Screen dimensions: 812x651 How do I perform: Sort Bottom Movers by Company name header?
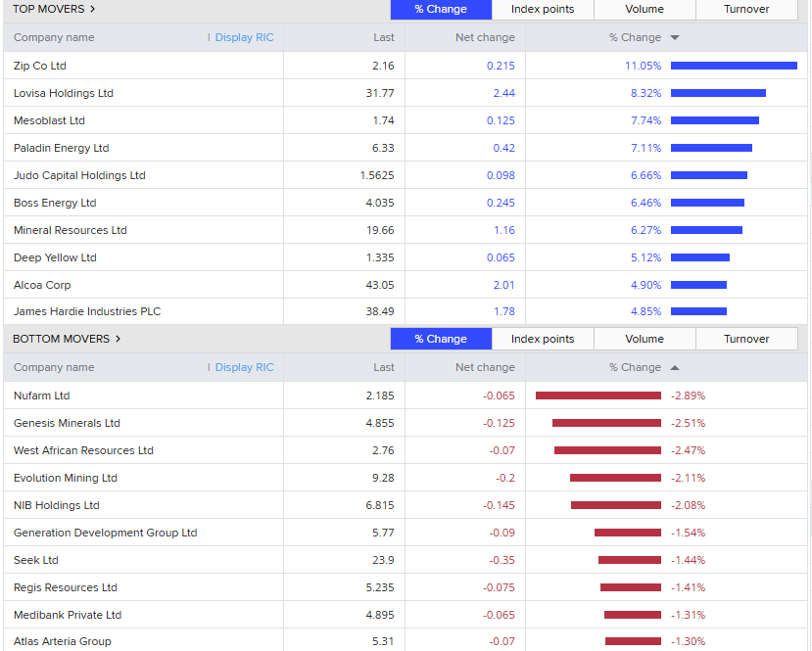[x=54, y=367]
